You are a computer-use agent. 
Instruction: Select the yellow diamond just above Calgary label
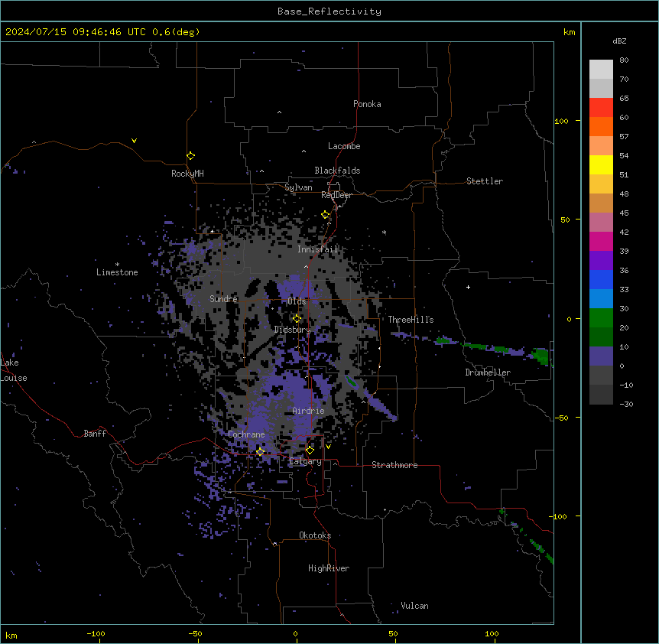pyautogui.click(x=310, y=450)
